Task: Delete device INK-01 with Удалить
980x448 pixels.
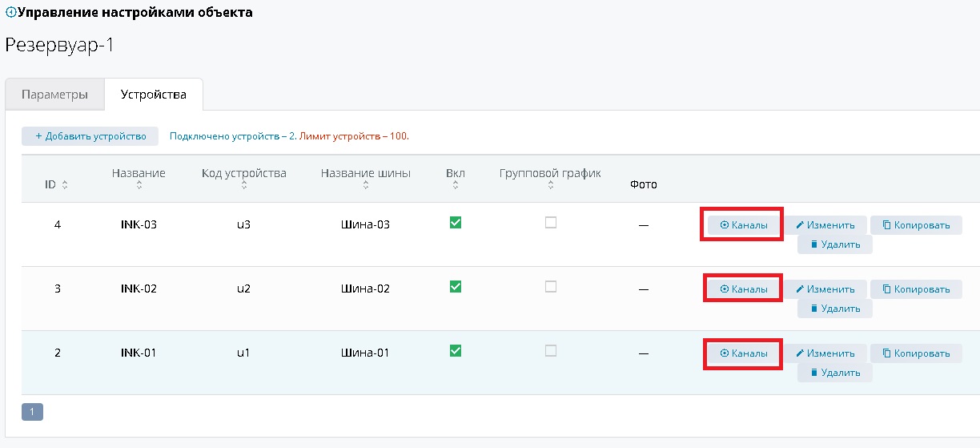Action: point(834,373)
